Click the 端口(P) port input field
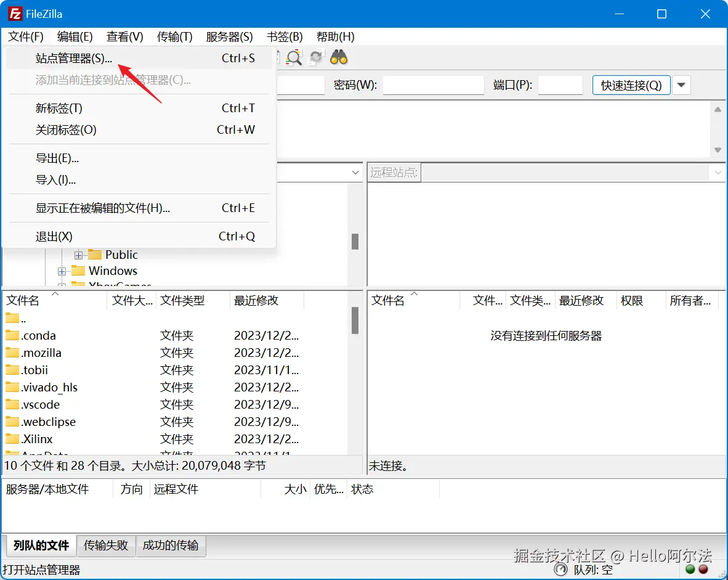This screenshot has width=728, height=580. point(560,85)
